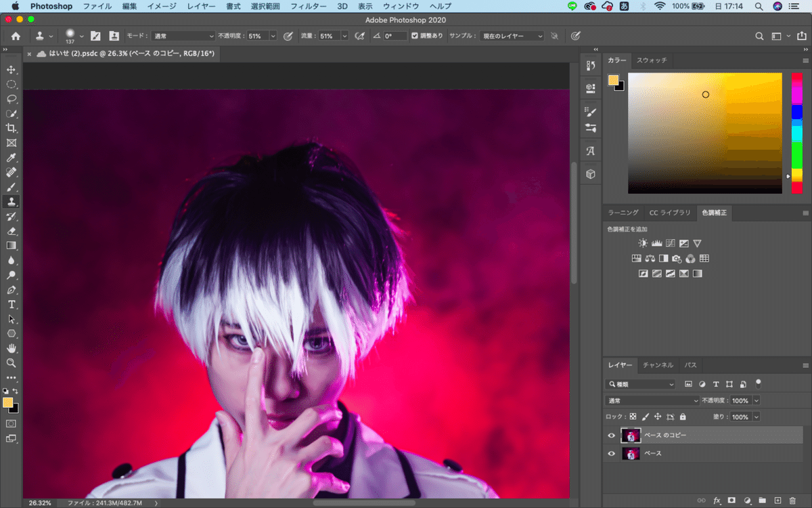Hide the ベース layer
This screenshot has width=812, height=508.
[x=612, y=453]
